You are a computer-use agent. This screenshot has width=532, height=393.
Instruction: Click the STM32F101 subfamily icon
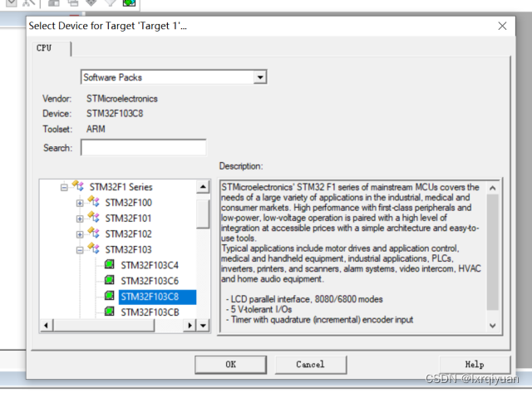94,217
